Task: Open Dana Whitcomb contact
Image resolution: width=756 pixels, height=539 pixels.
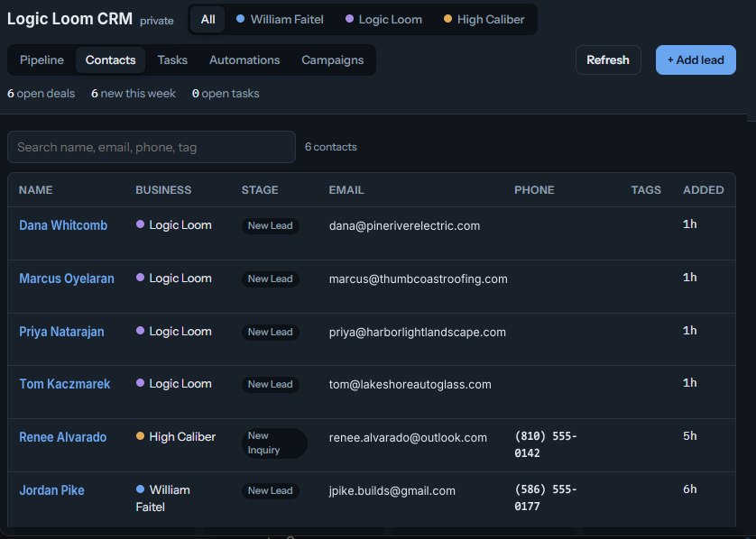Action: [63, 225]
